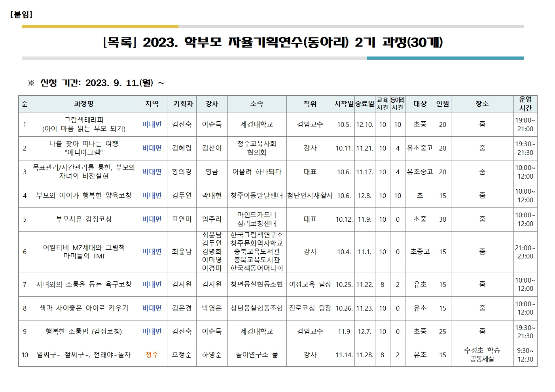Image resolution: width=555 pixels, height=392 pixels.
Task: Click operating time '19:00~ 21:00'
Action: pyautogui.click(x=525, y=124)
